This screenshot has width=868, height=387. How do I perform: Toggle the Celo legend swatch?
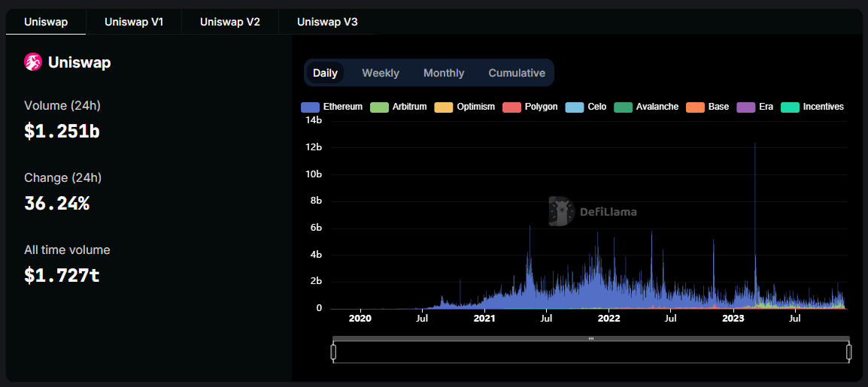click(x=575, y=107)
